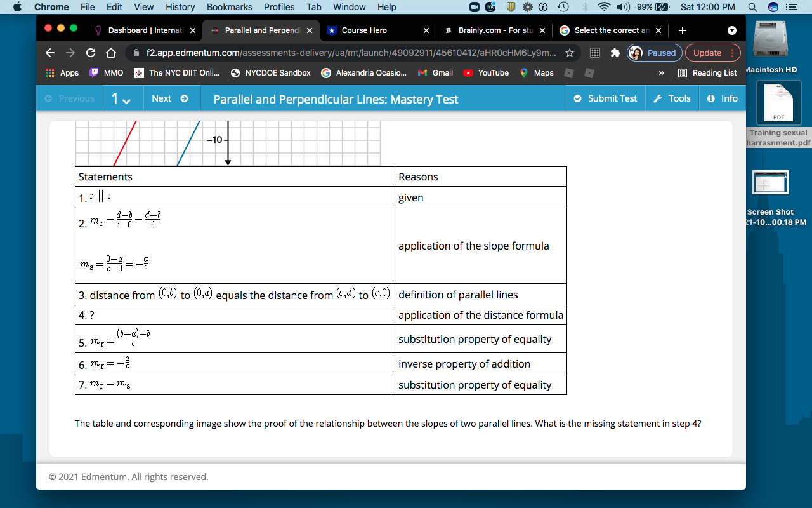Open the NYCDOE Sandbox bookmark
Viewport: 812px width, 508px height.
pyautogui.click(x=271, y=73)
